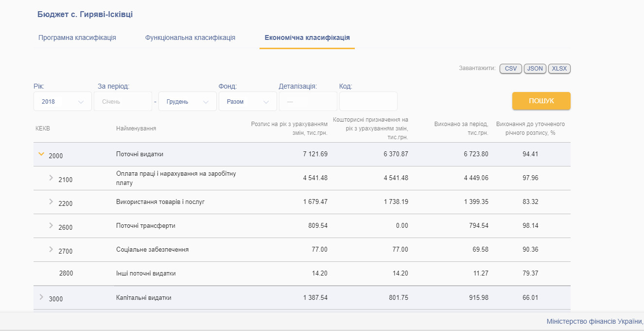Click 'Виконання до уточненого річного розпису' header
This screenshot has width=644, height=331.
(x=531, y=129)
